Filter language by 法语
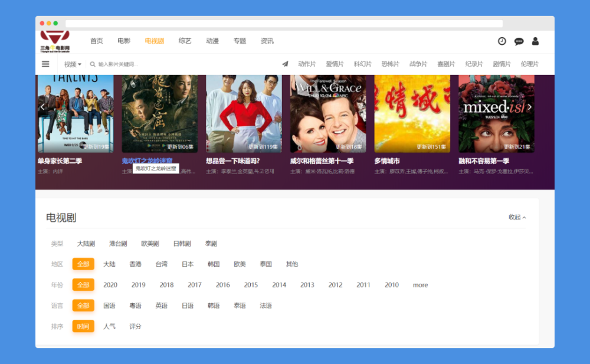 [x=265, y=306]
